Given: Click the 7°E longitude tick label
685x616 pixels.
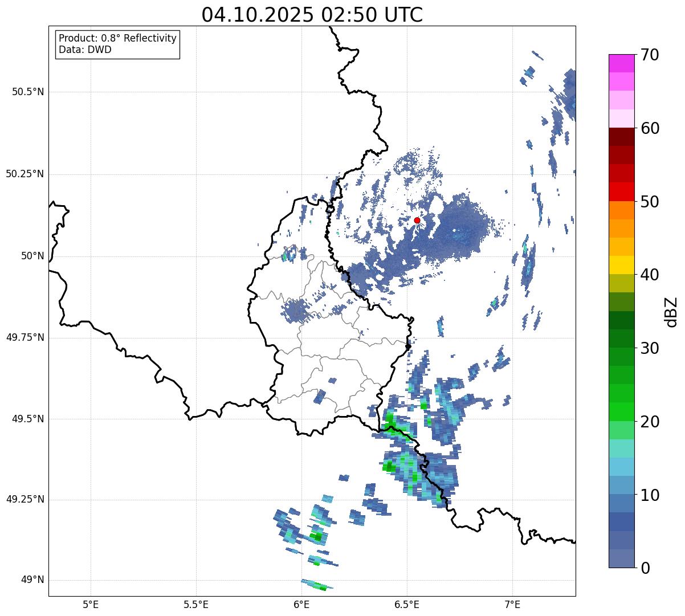Looking at the screenshot, I should tap(512, 604).
